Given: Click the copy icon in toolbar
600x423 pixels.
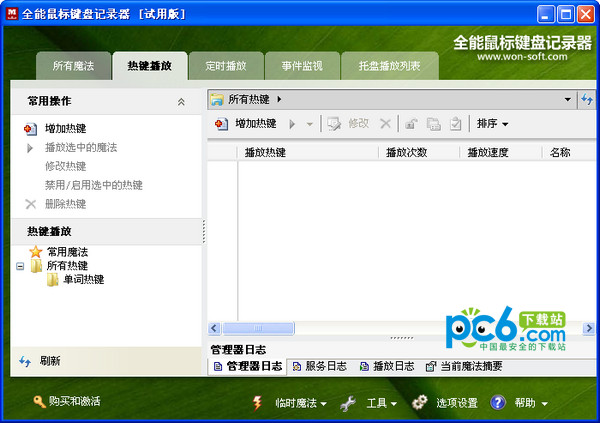Looking at the screenshot, I should point(434,124).
